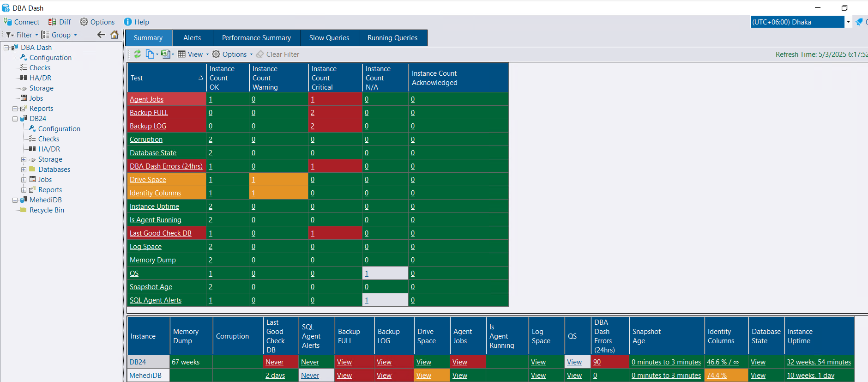This screenshot has width=868, height=382.
Task: Open the Excel export dropdown arrow
Action: [173, 55]
